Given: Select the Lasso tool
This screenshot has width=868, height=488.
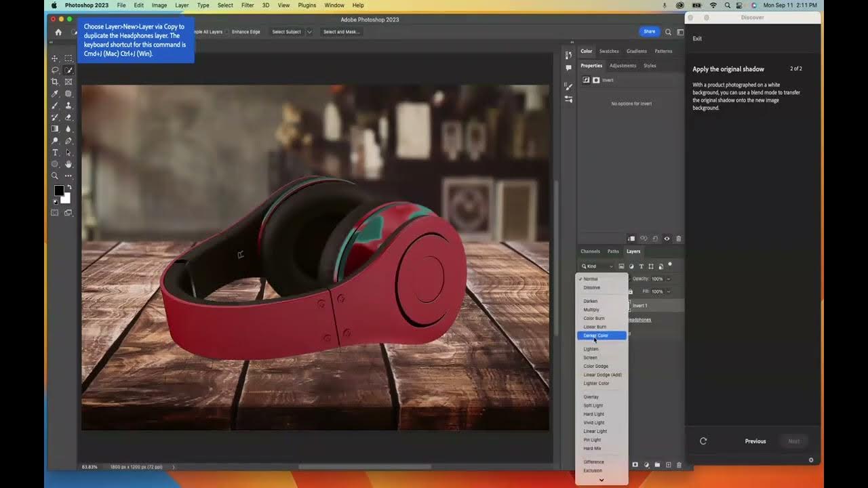Looking at the screenshot, I should click(55, 70).
